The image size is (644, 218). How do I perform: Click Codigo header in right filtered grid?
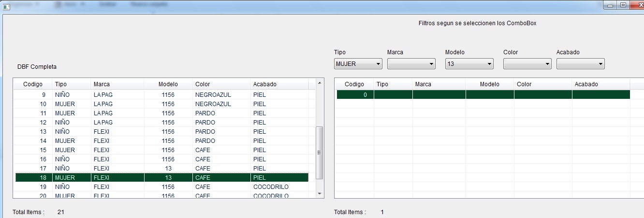[x=354, y=84]
